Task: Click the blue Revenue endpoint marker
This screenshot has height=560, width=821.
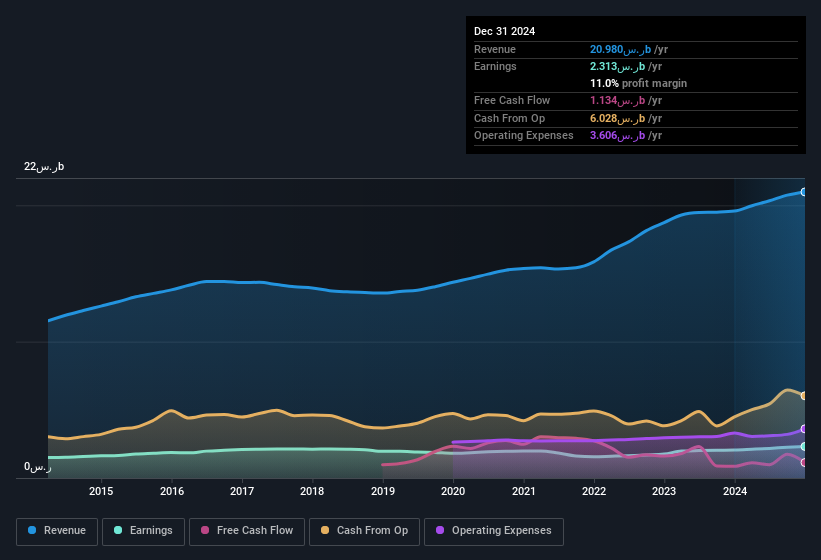Action: pos(804,192)
